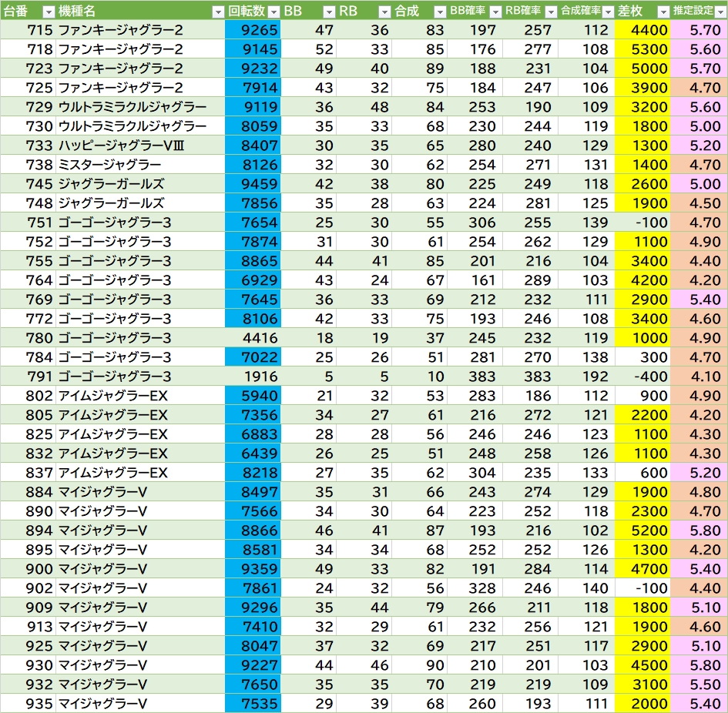Select 推定設定 cell 4.70 in row 725
Screen dimensions: 728x713
click(699, 88)
